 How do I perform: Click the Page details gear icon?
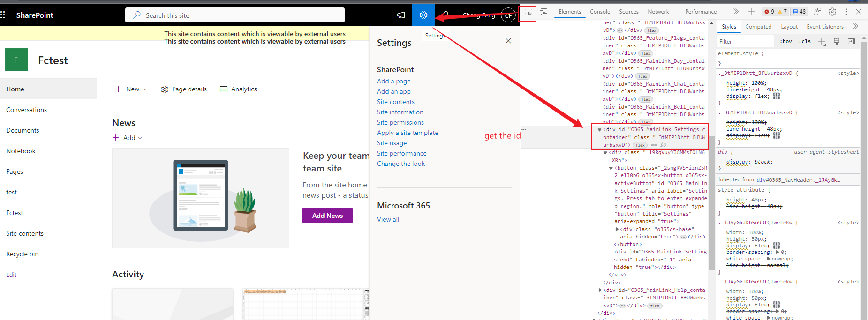pyautogui.click(x=165, y=89)
